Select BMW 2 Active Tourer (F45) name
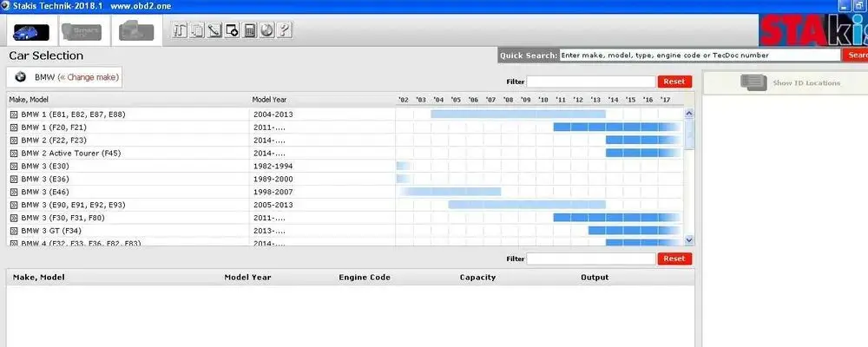This screenshot has height=347, width=868. pyautogui.click(x=71, y=154)
